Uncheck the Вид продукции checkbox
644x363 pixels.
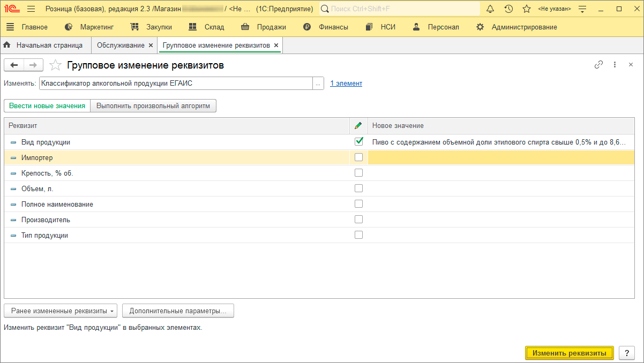(359, 142)
